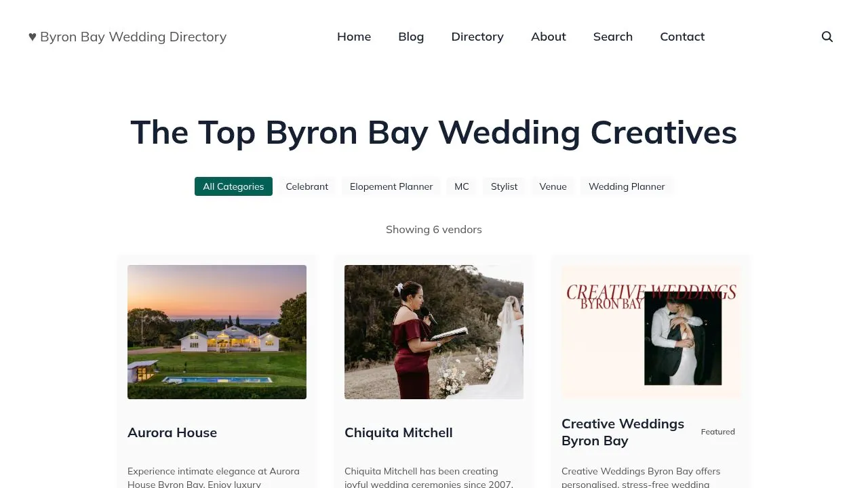Image resolution: width=868 pixels, height=488 pixels.
Task: Select the All Categories filter
Action: coord(233,186)
